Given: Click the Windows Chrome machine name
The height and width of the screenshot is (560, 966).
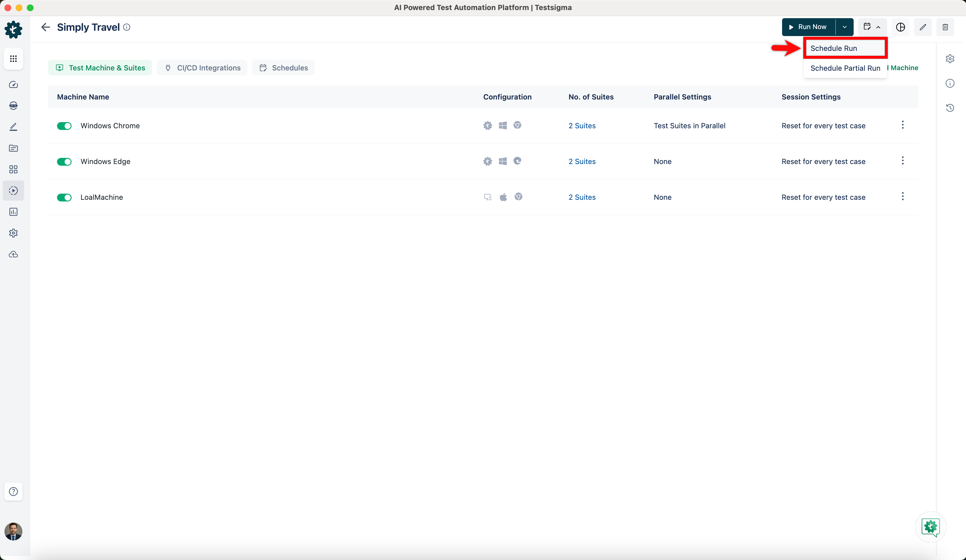Looking at the screenshot, I should (110, 126).
